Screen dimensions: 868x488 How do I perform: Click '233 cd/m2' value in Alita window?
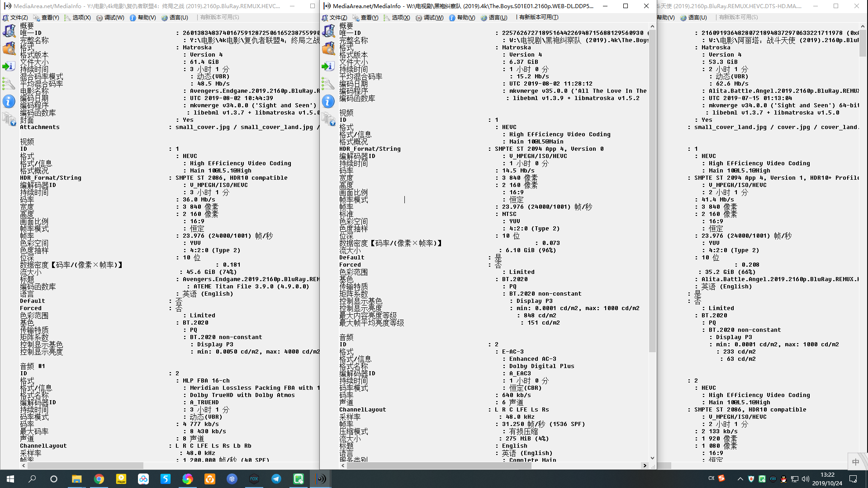(x=740, y=352)
